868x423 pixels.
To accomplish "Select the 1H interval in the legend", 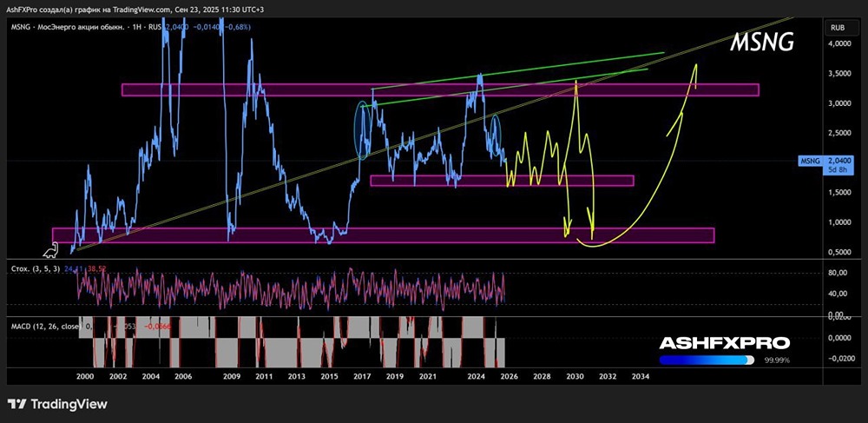I will tap(135, 27).
